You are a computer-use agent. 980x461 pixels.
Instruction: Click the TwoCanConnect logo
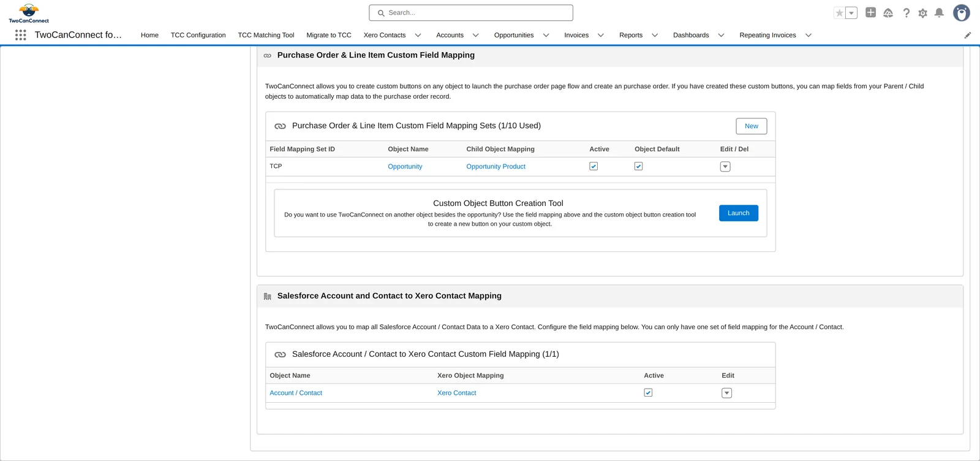29,13
